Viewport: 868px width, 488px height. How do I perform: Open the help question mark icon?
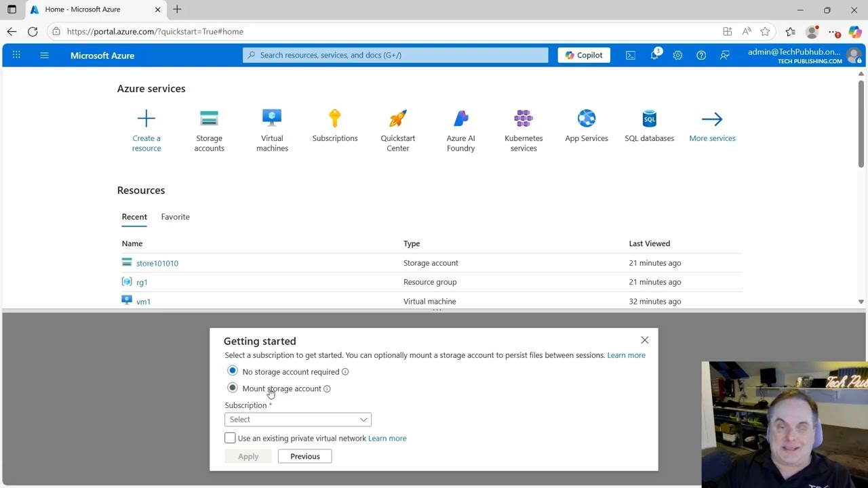click(x=701, y=55)
